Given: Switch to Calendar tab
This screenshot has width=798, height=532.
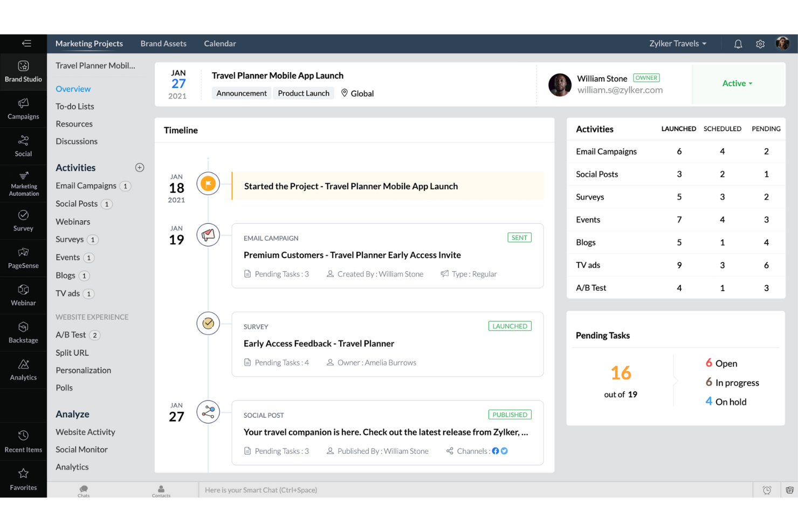Looking at the screenshot, I should tap(220, 44).
